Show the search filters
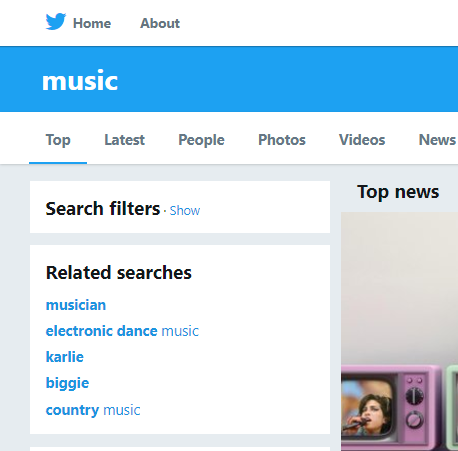The height and width of the screenshot is (451, 458). point(185,211)
